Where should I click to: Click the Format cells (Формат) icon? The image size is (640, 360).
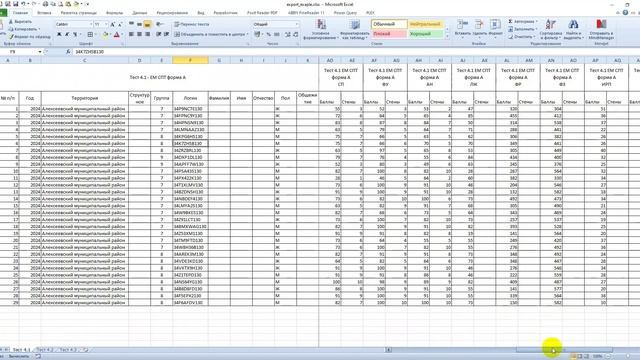coord(495,24)
